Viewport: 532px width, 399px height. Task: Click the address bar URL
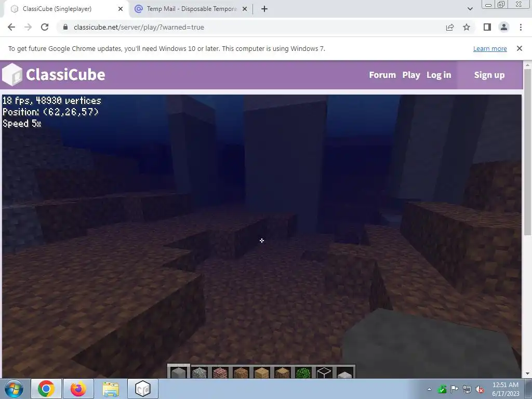coord(139,27)
